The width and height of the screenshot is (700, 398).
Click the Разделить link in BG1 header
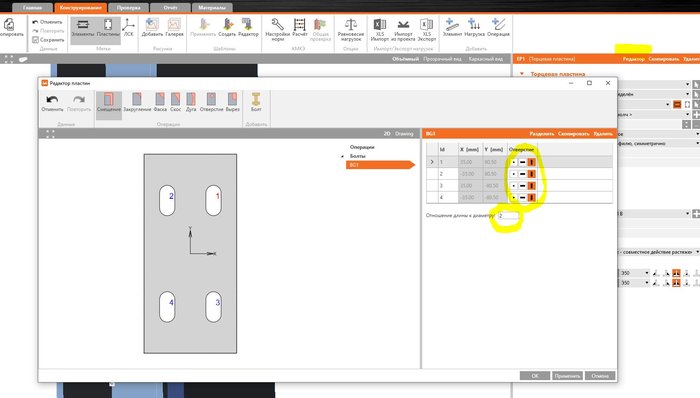coord(542,134)
